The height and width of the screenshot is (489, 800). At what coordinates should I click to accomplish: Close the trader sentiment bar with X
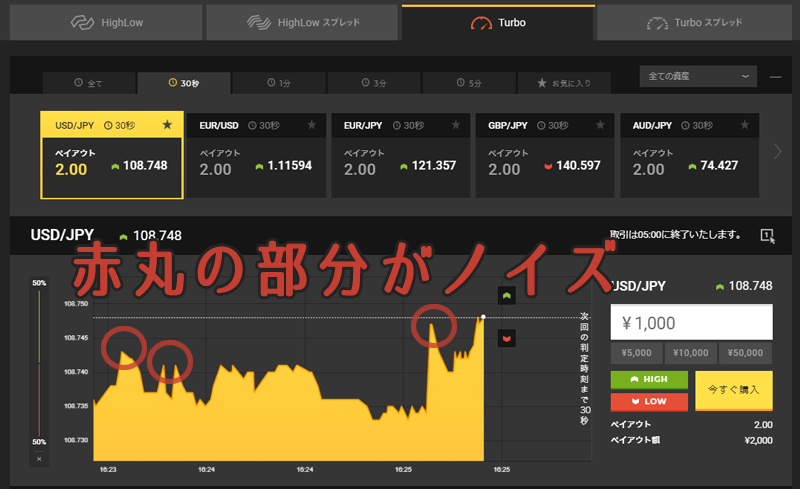tap(39, 459)
